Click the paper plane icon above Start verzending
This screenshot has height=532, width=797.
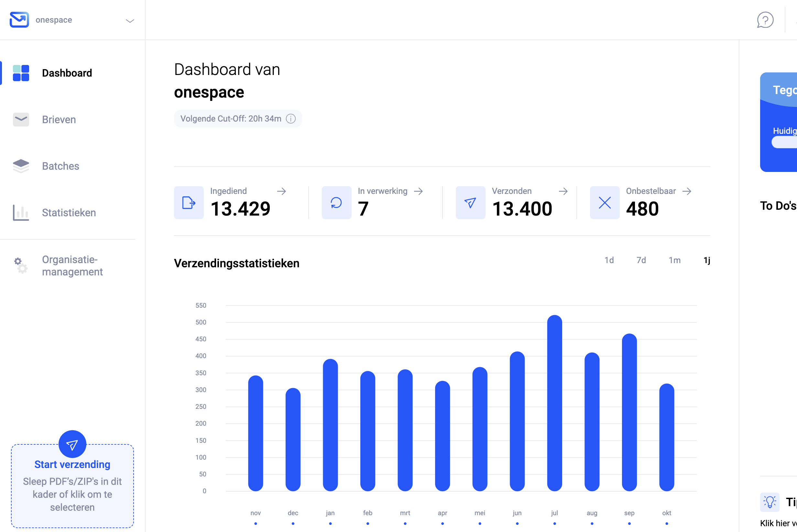click(x=72, y=444)
